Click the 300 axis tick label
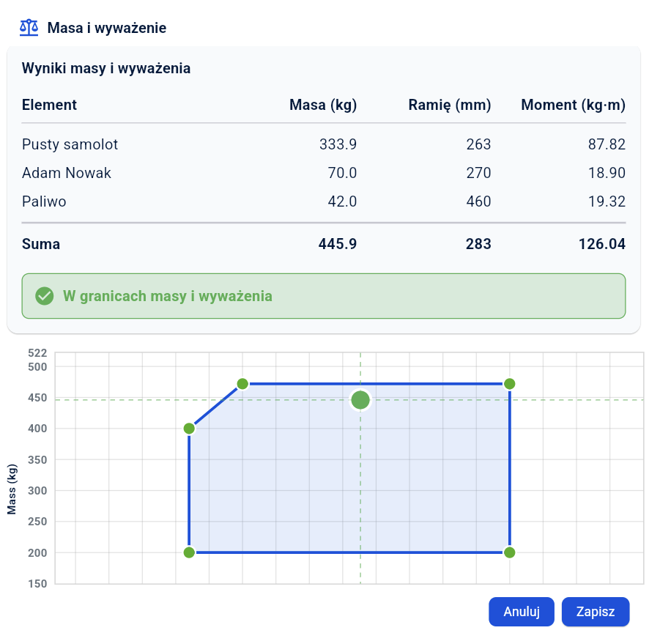 [x=37, y=490]
